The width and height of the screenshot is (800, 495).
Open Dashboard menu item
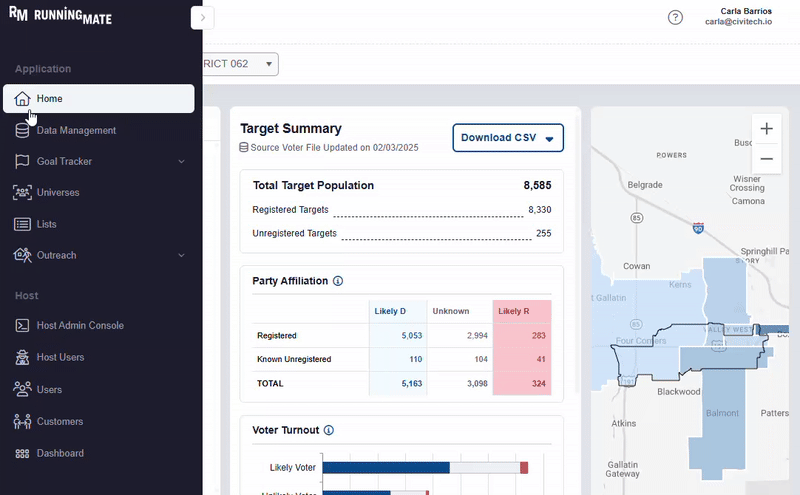pos(98,453)
